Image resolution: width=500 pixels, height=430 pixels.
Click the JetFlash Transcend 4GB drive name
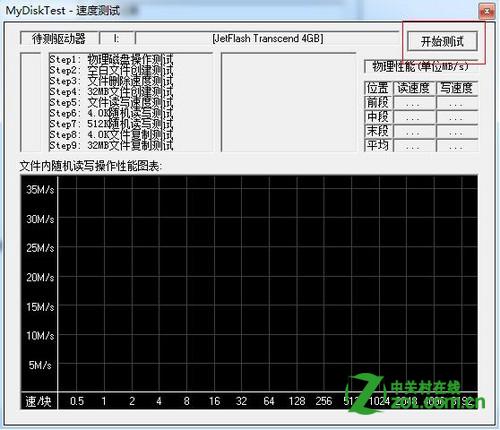tap(268, 38)
